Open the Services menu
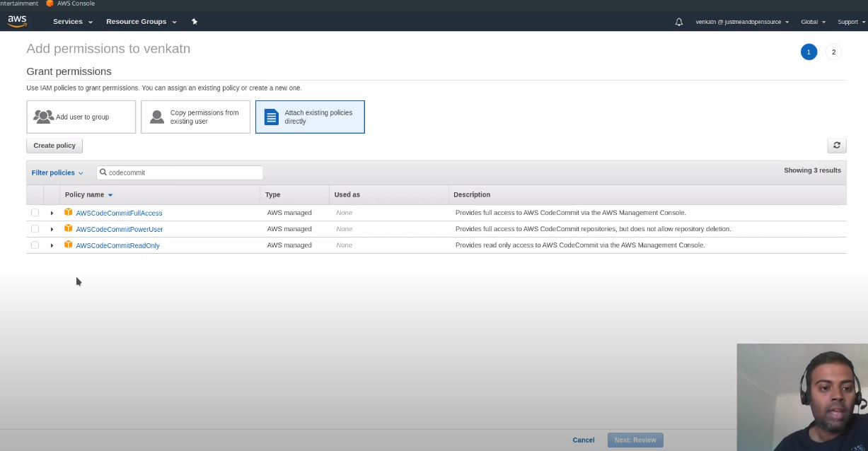868x451 pixels. pyautogui.click(x=73, y=22)
